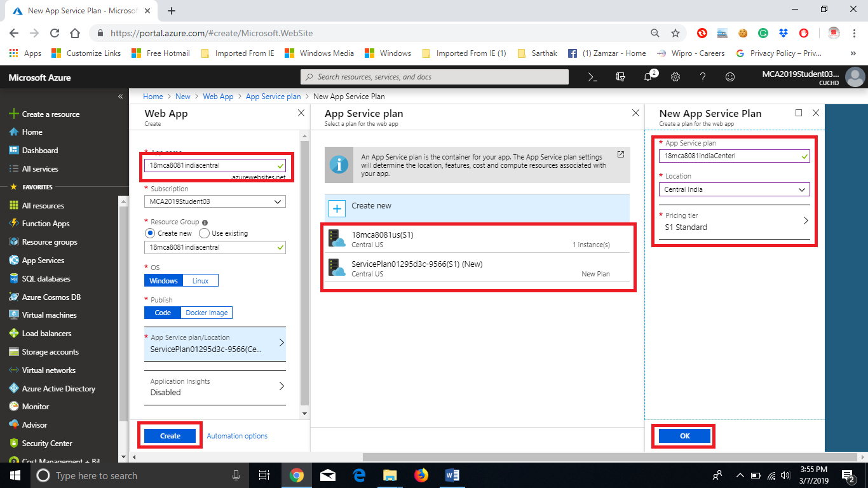This screenshot has width=868, height=488.
Task: Select Use existing resource group radio
Action: click(204, 233)
